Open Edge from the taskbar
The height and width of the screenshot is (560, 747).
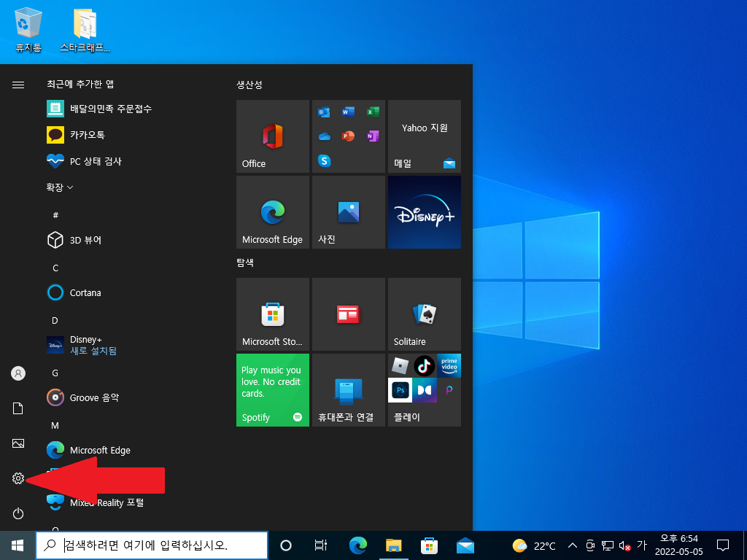point(357,545)
